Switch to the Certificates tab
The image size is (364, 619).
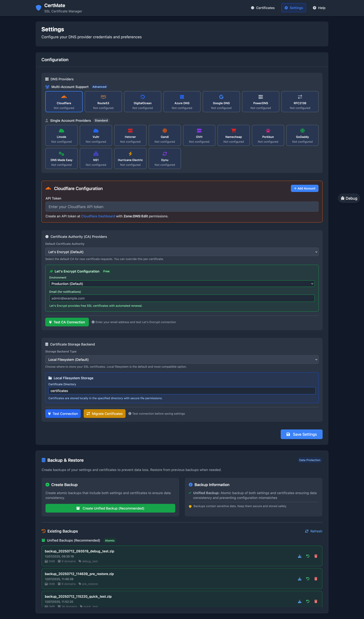(263, 8)
